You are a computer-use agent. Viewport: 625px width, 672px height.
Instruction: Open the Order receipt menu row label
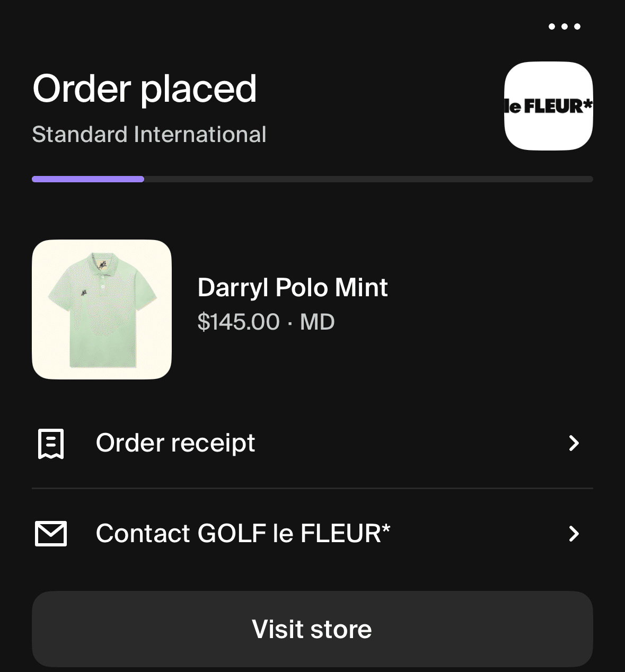[x=175, y=443]
